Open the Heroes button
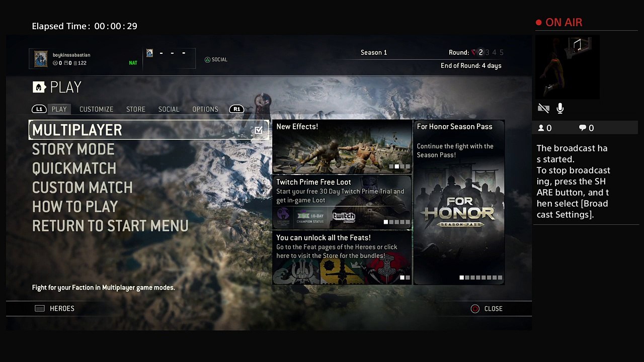The height and width of the screenshot is (362, 644). tap(55, 308)
